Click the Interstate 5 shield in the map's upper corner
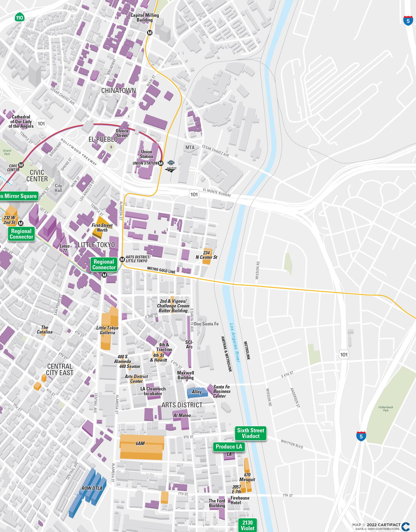Viewport: 416px width, 532px height. coord(408,21)
